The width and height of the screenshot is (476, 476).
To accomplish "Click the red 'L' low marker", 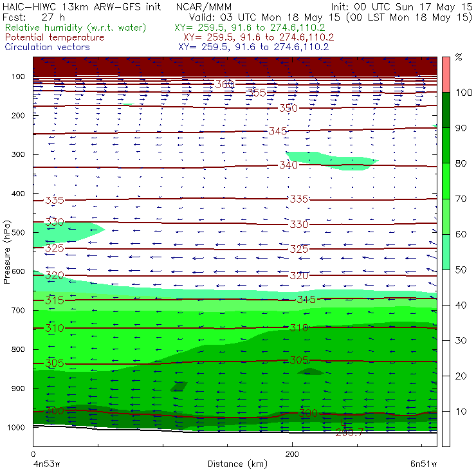I will tap(343, 422).
